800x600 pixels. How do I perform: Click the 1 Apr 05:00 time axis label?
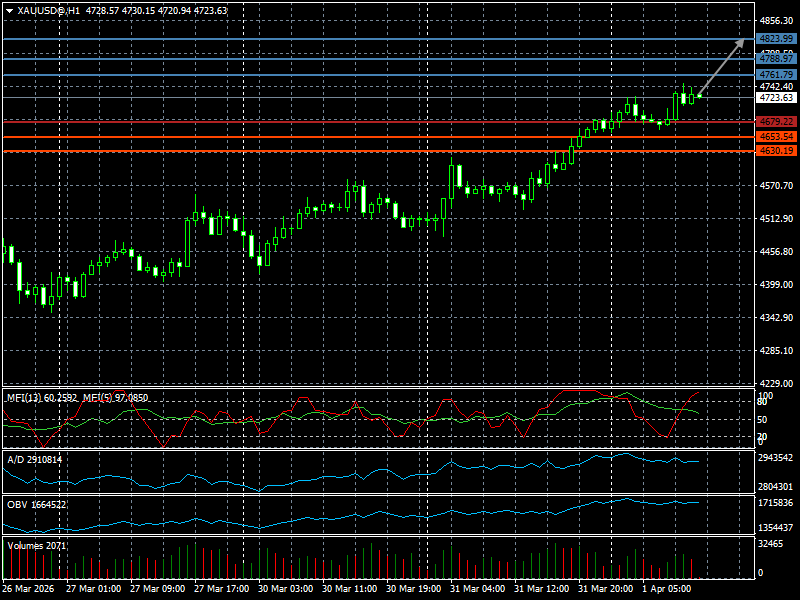[668, 589]
